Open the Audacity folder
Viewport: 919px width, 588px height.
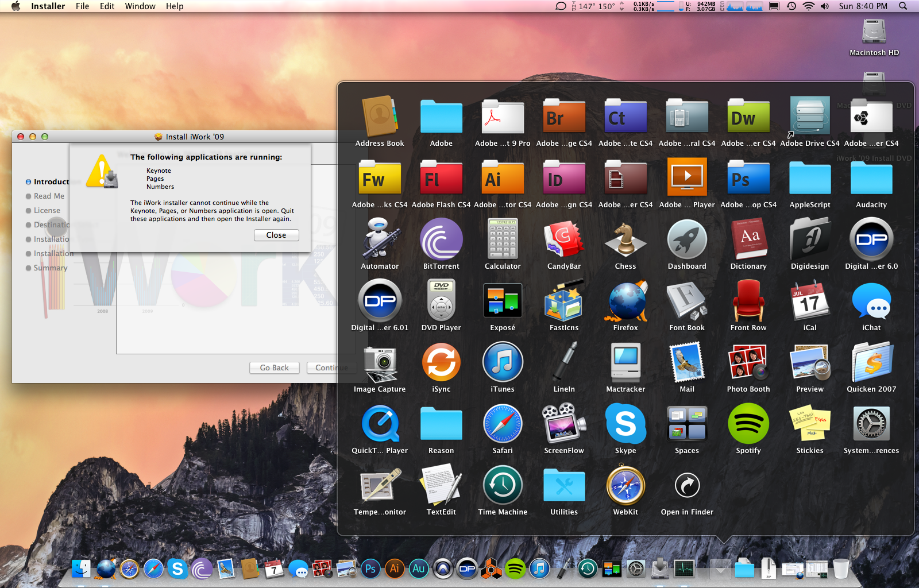pos(871,178)
